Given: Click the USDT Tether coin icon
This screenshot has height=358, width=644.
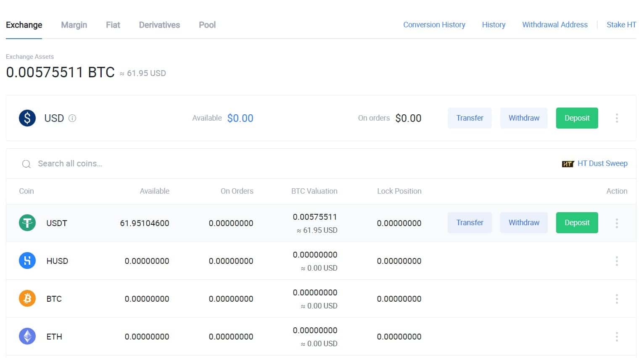Looking at the screenshot, I should pos(27,223).
